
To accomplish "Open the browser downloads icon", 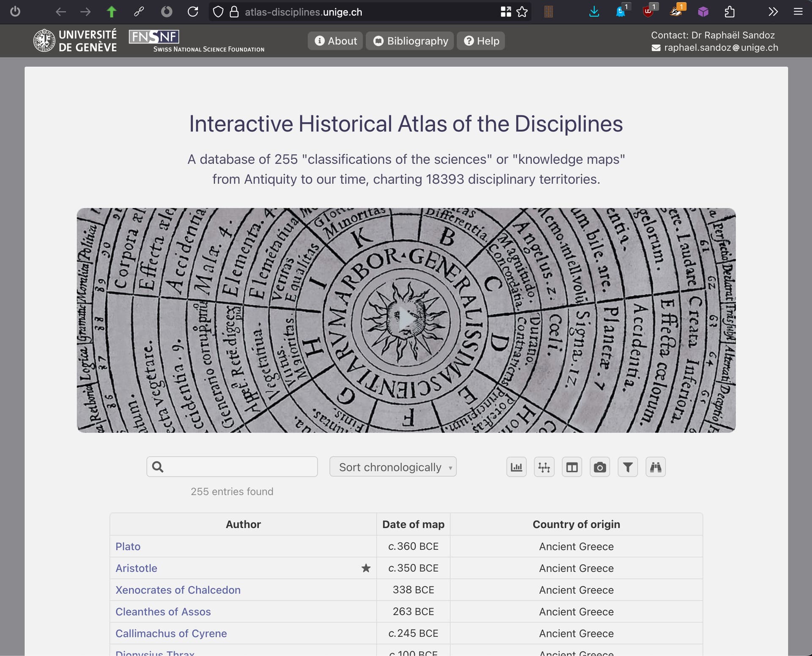I will (594, 12).
